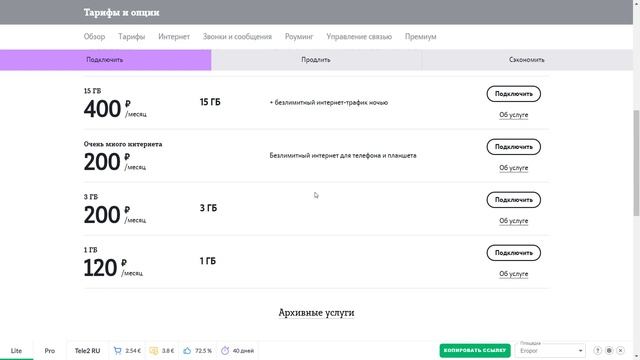The width and height of the screenshot is (640, 360).
Task: Click the Тарифы и опции header title
Action: (x=122, y=13)
